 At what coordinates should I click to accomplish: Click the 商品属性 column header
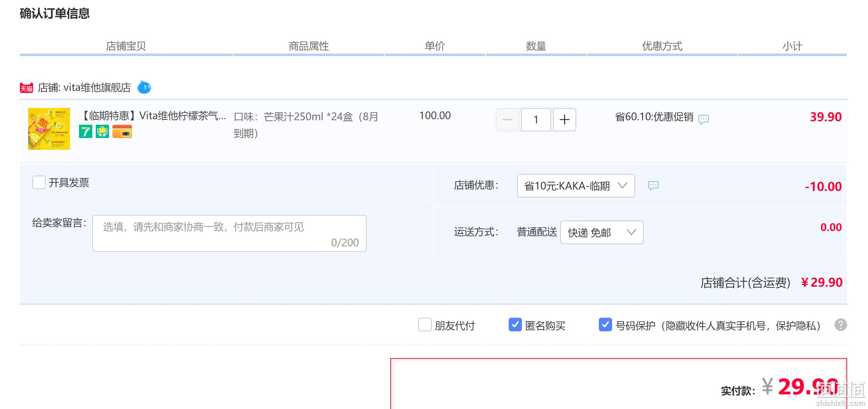coord(309,46)
